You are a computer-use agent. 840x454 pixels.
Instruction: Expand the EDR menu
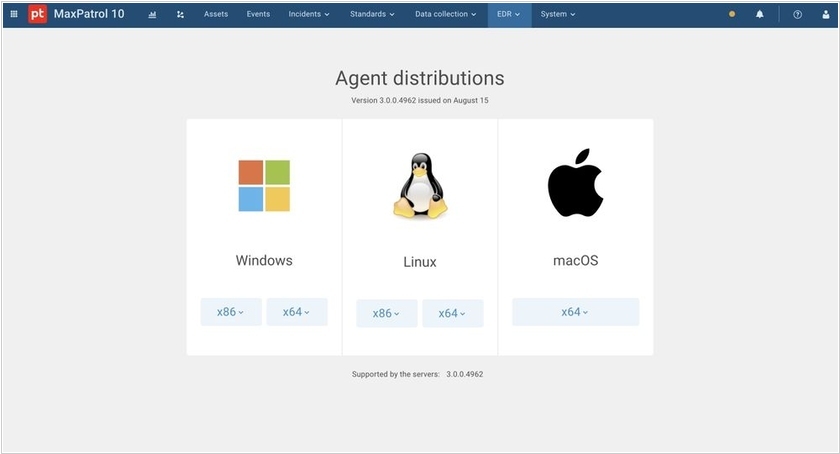[x=508, y=14]
